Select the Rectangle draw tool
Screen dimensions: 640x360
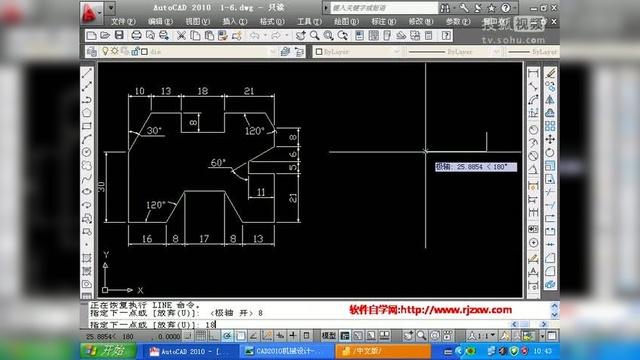click(x=87, y=126)
